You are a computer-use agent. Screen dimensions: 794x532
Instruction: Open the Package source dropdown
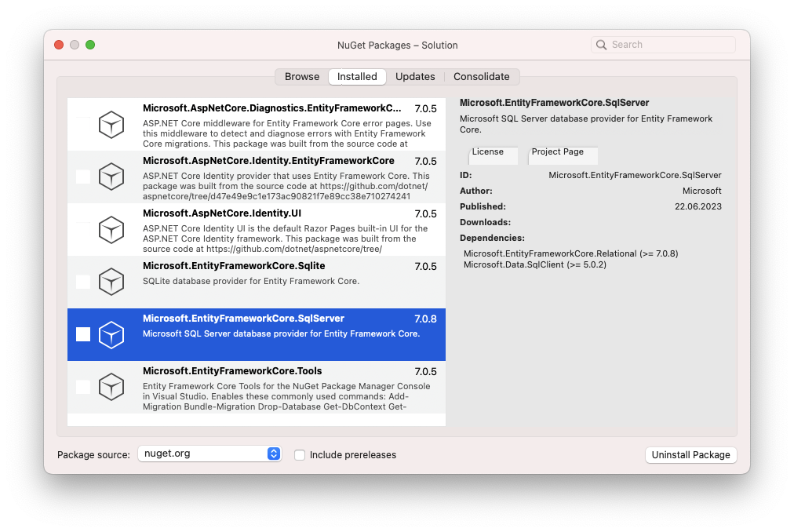(x=209, y=454)
